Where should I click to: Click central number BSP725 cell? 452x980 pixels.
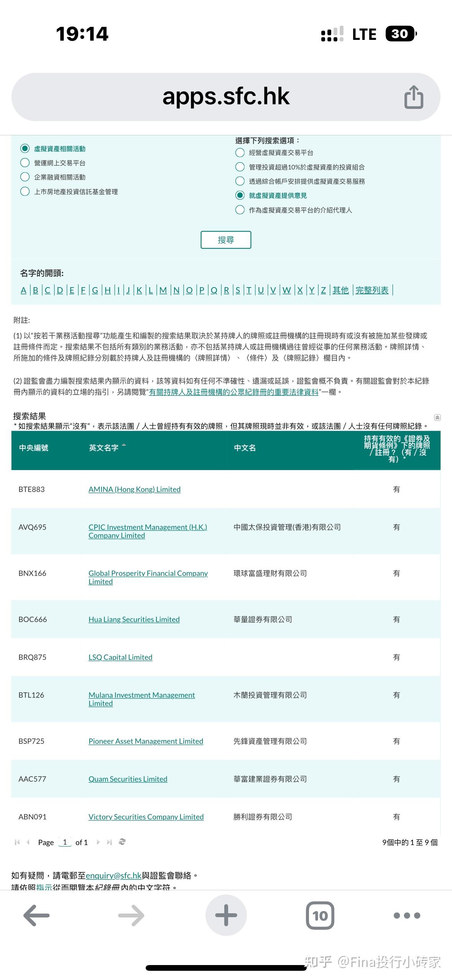tap(31, 741)
